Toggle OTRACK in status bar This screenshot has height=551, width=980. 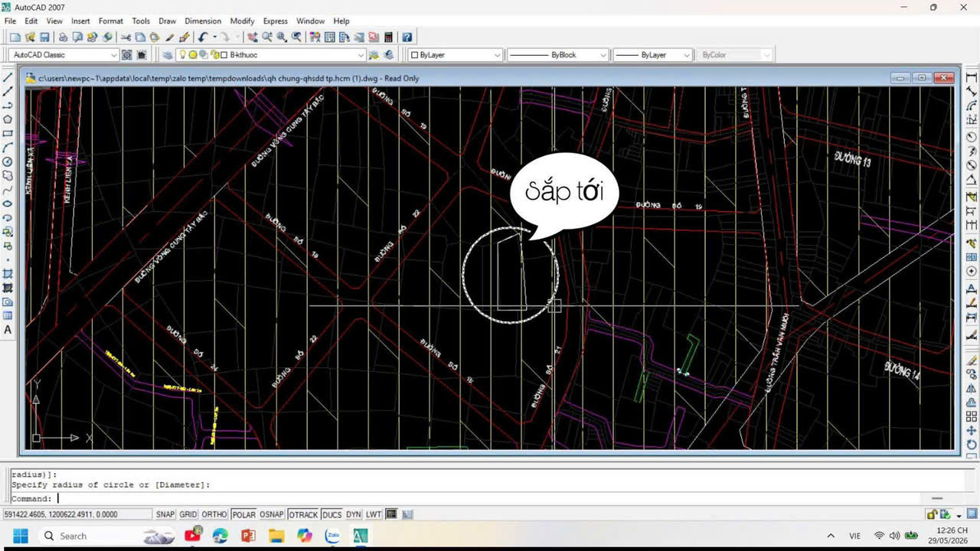click(303, 514)
